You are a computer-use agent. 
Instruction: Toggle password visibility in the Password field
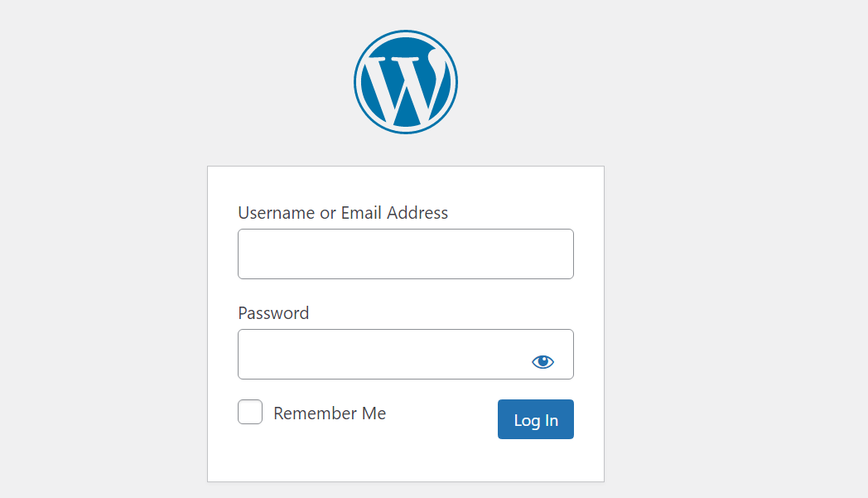pos(542,360)
